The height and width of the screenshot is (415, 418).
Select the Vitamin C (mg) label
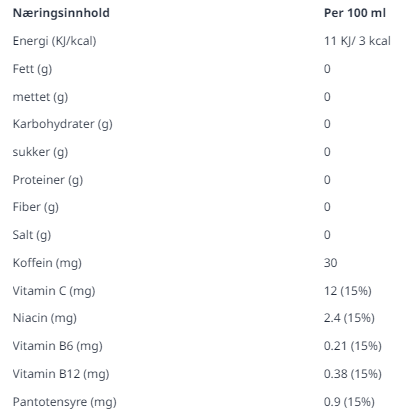54,291
